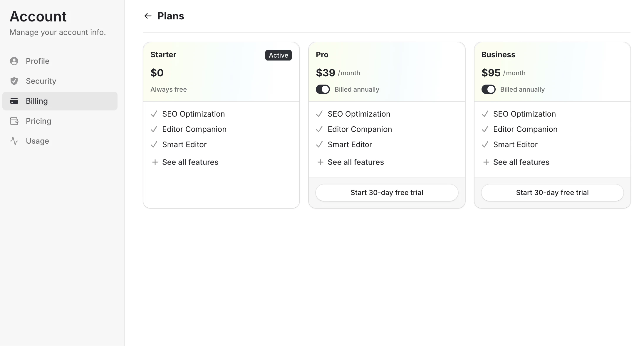
Task: Go to the Usage section
Action: 37,141
